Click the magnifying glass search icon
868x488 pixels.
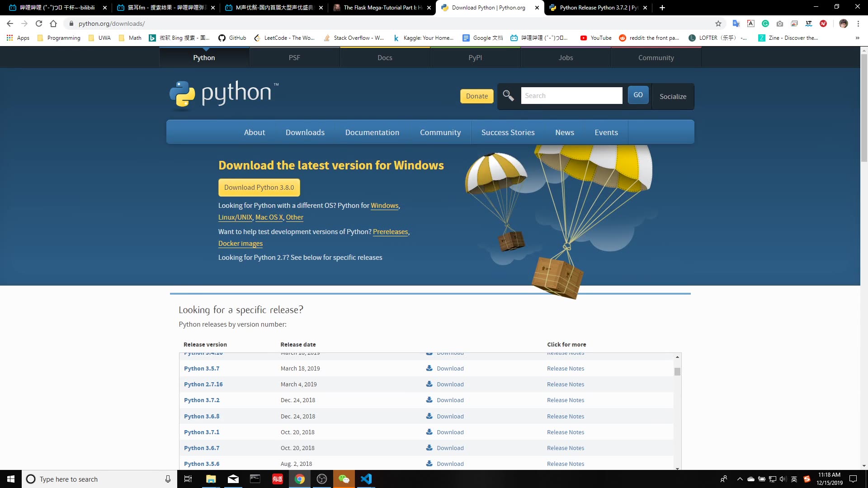coord(509,96)
